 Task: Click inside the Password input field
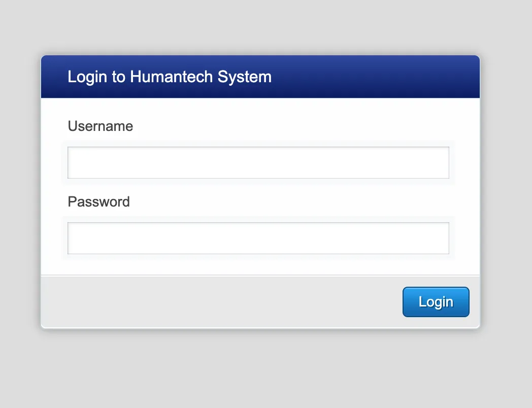258,237
